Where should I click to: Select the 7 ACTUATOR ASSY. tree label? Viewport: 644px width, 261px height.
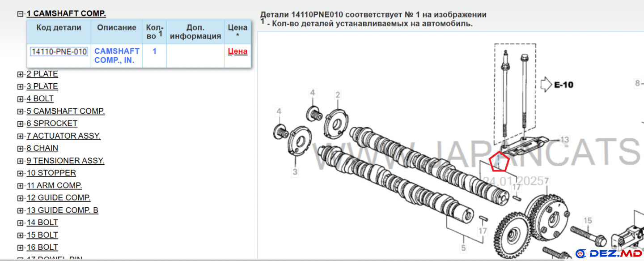point(64,136)
